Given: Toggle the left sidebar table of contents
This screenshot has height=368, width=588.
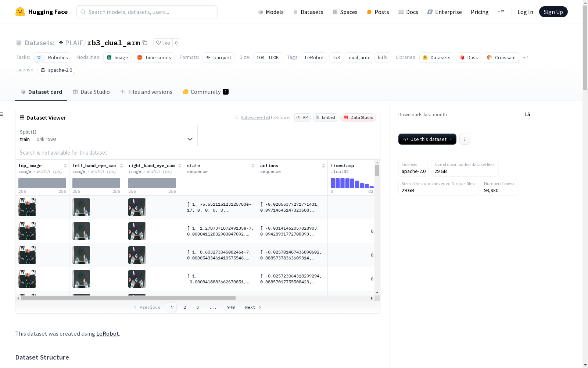Looking at the screenshot, I should (x=2, y=114).
